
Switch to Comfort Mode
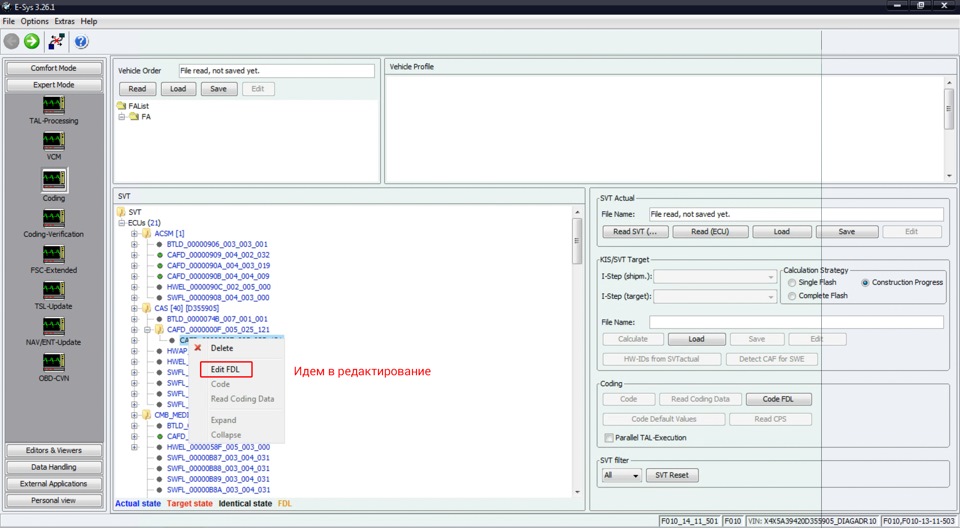click(x=54, y=68)
